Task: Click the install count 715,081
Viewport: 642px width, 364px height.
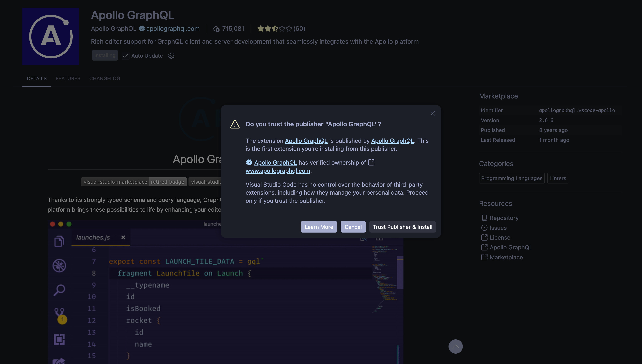Action: click(233, 29)
